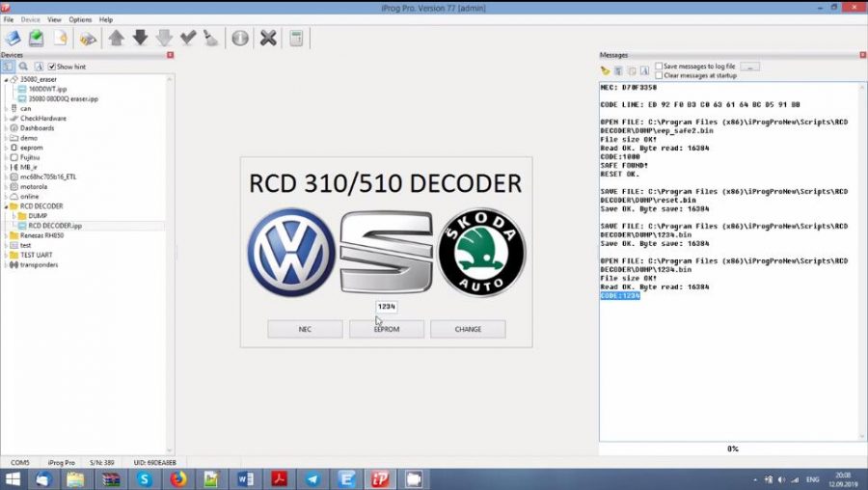Select the online tree item
868x490 pixels.
[29, 197]
